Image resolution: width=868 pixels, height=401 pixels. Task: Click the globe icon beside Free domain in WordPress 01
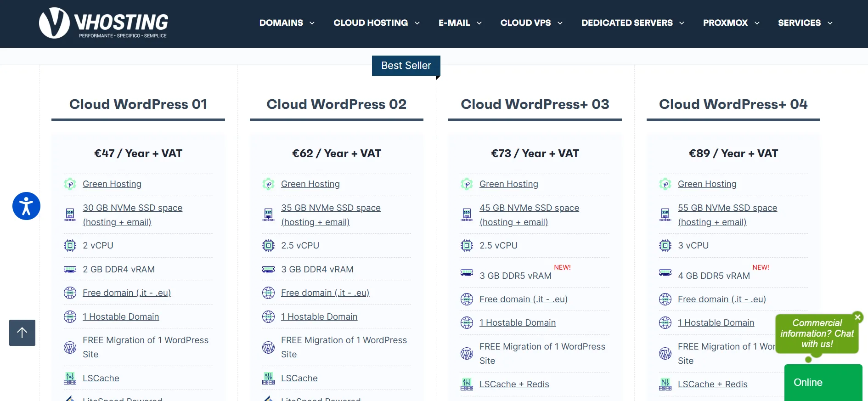pos(70,293)
